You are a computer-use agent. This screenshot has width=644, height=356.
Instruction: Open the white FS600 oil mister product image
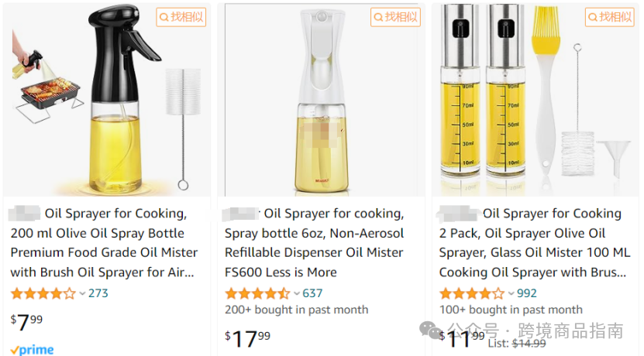(x=322, y=100)
